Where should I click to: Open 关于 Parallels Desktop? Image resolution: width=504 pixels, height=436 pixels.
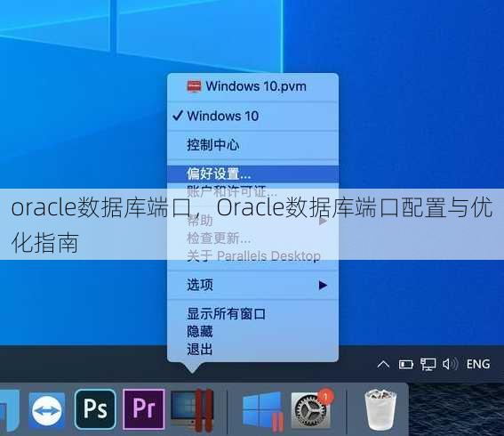(x=252, y=256)
